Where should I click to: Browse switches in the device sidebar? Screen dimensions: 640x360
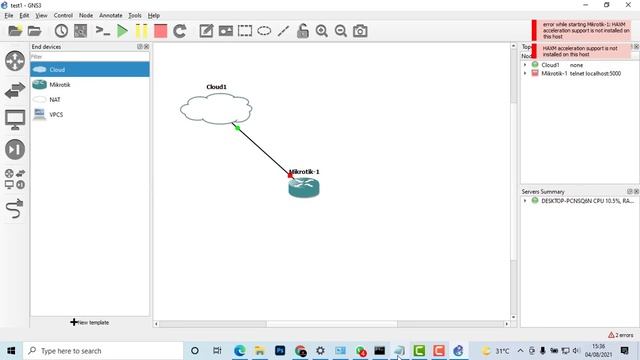tap(15, 90)
